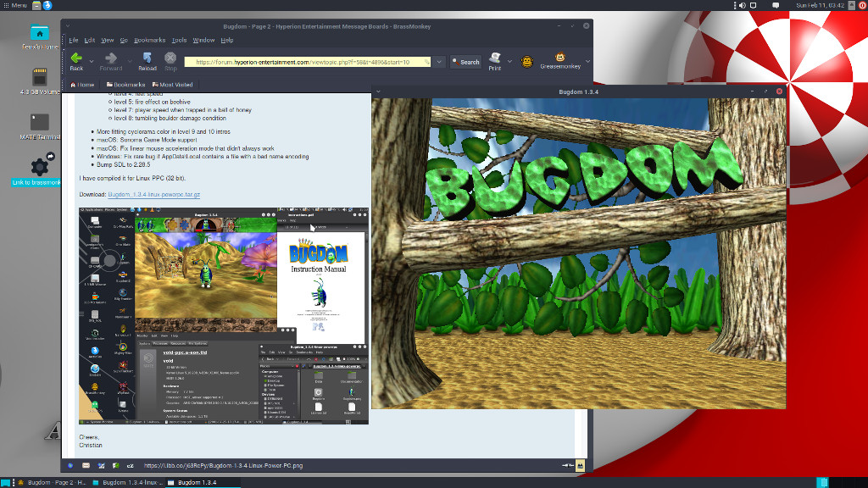Launch the web browser icon on top panel

tap(47, 5)
